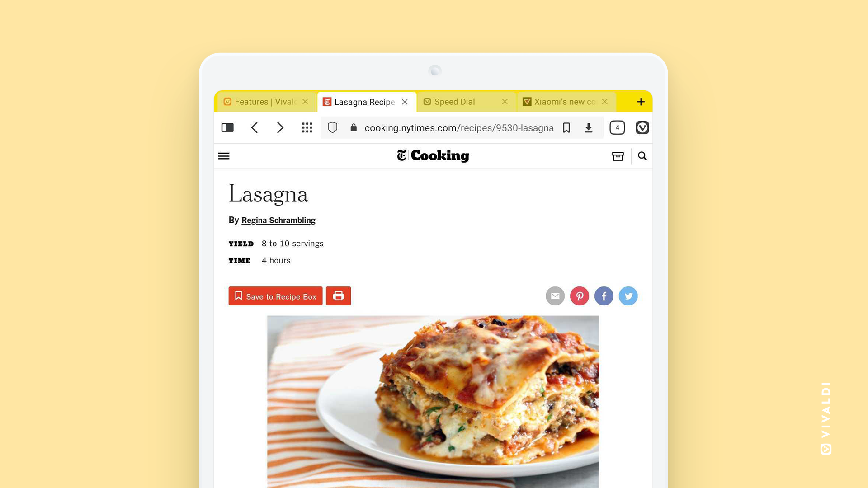The image size is (868, 488).
Task: Click the extensions grid icon
Action: point(307,127)
